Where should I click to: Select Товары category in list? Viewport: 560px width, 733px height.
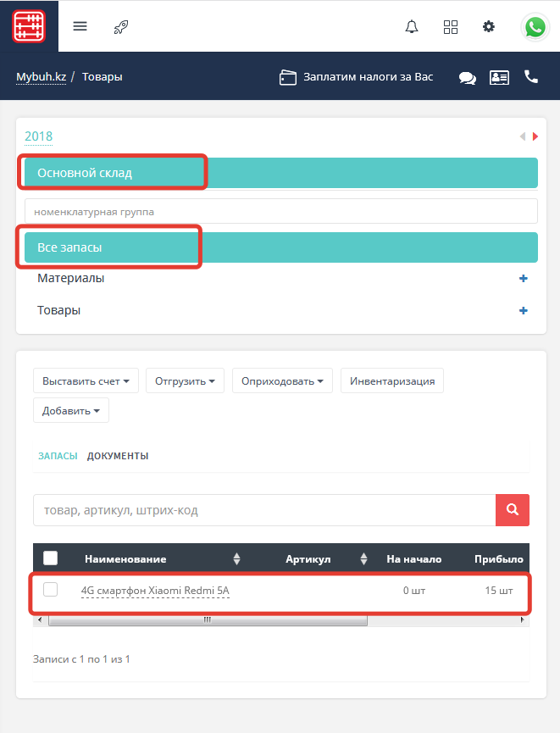tap(59, 310)
